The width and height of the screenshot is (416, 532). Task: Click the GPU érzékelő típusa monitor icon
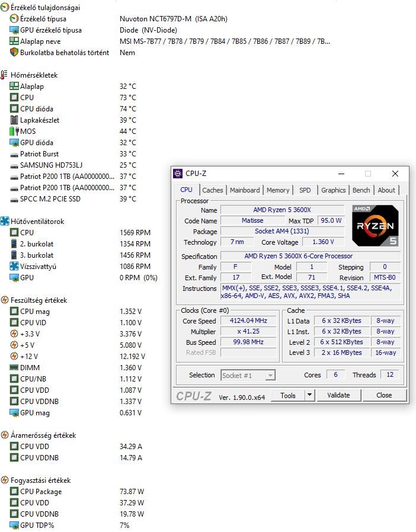coord(14,30)
